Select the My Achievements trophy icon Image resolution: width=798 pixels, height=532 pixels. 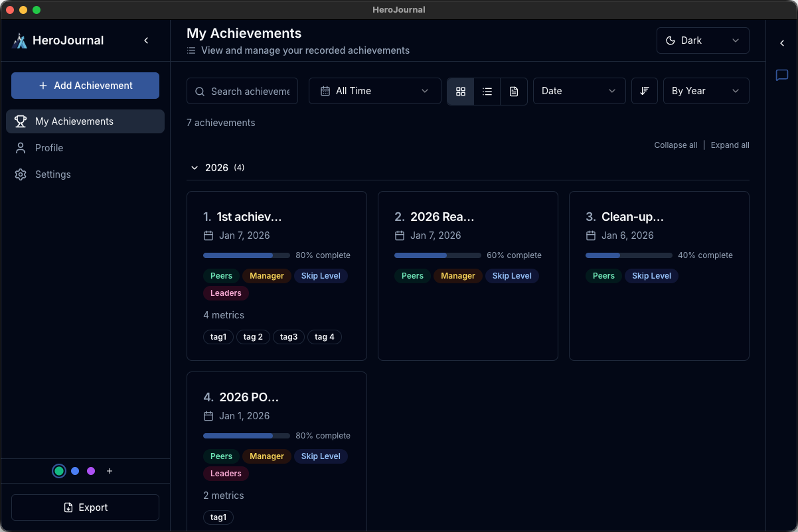pyautogui.click(x=21, y=121)
